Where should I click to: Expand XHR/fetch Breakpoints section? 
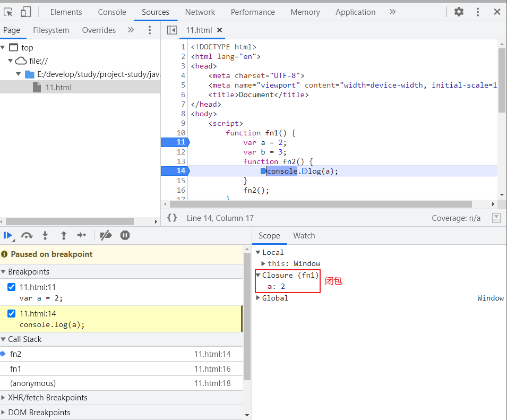(x=47, y=398)
